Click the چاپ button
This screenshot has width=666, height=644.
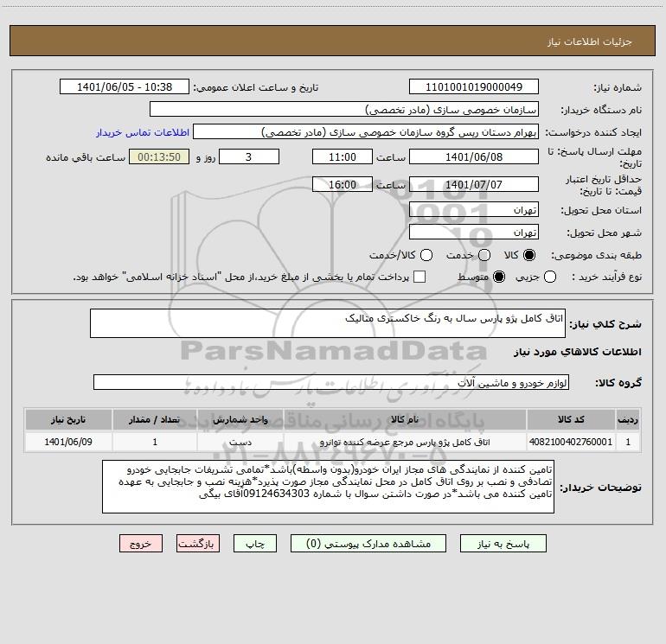[255, 544]
